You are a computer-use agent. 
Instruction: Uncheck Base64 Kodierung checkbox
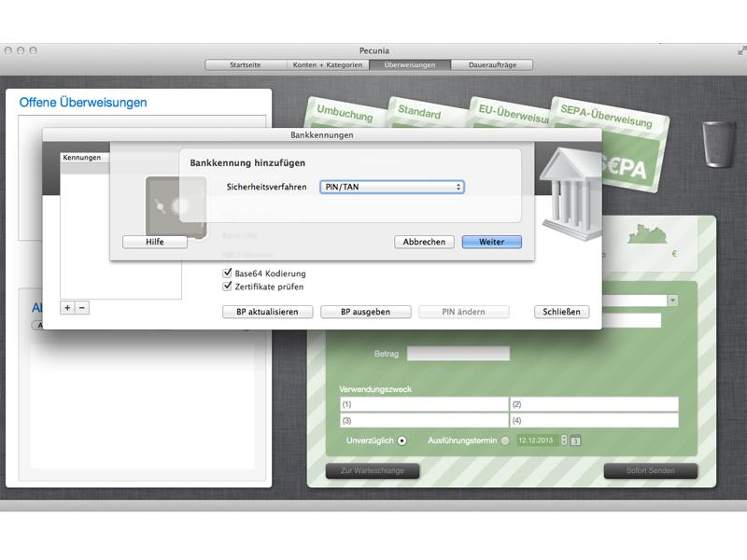(227, 273)
